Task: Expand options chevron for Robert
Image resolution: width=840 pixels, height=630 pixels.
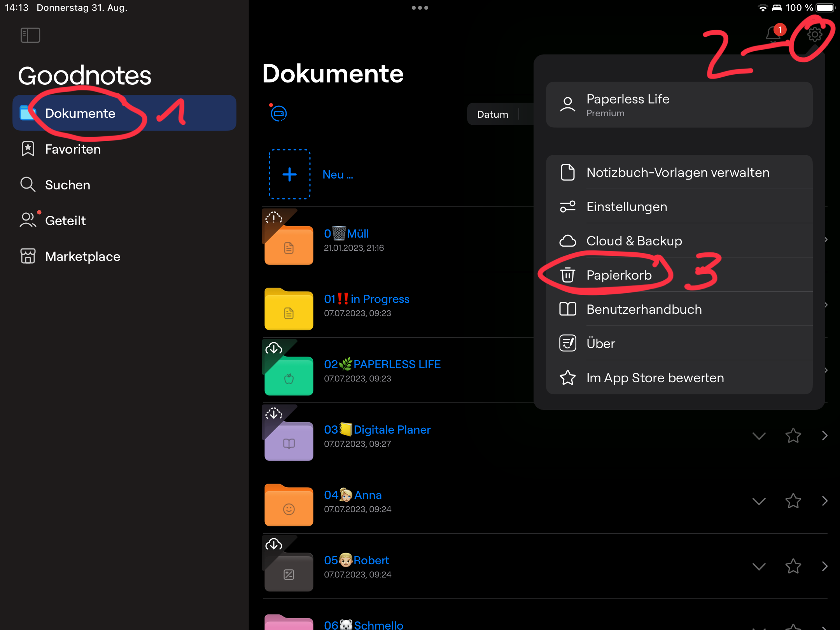Action: 759,566
